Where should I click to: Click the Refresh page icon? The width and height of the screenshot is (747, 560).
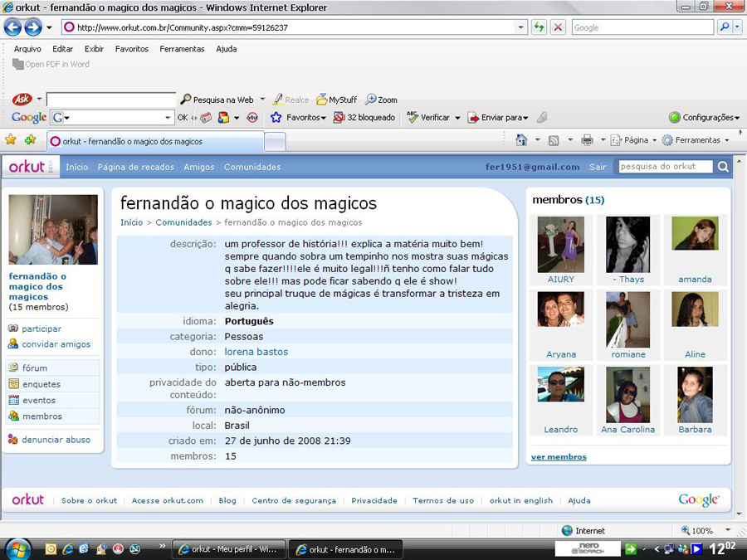pyautogui.click(x=539, y=27)
